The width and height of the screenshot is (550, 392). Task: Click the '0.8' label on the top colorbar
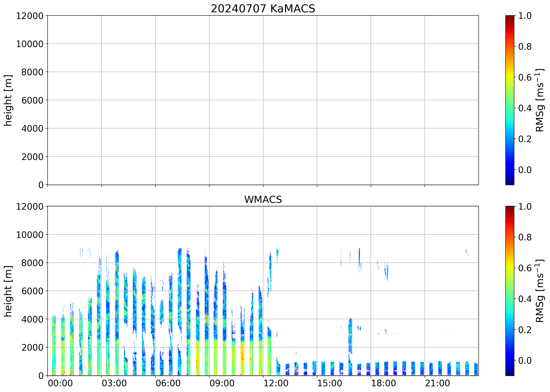tap(525, 46)
